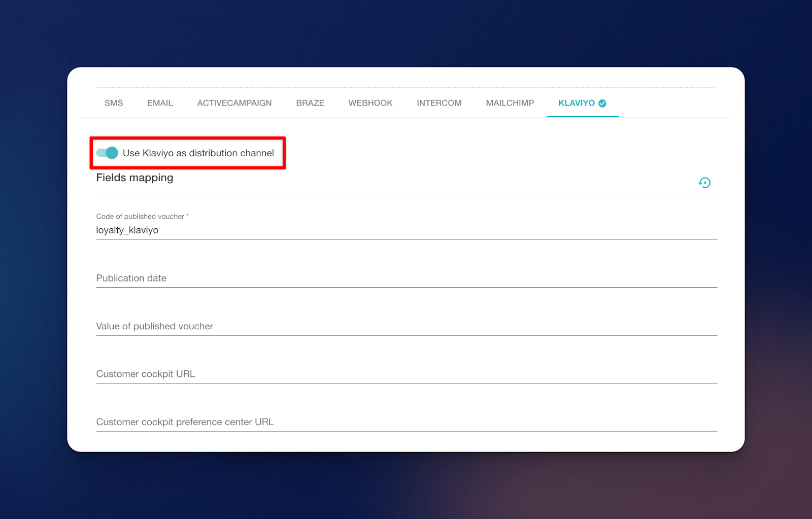Click the KLAVIYO tab label
The height and width of the screenshot is (519, 812).
point(577,103)
